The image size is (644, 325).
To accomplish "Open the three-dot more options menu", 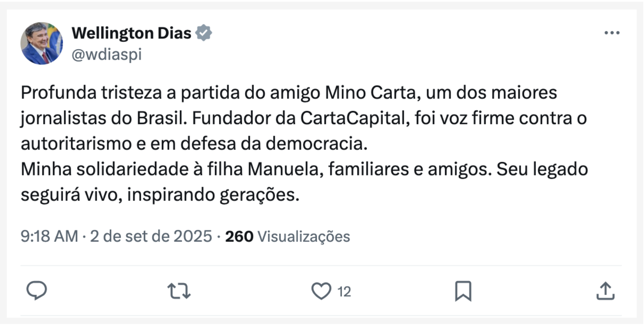I will tap(612, 33).
